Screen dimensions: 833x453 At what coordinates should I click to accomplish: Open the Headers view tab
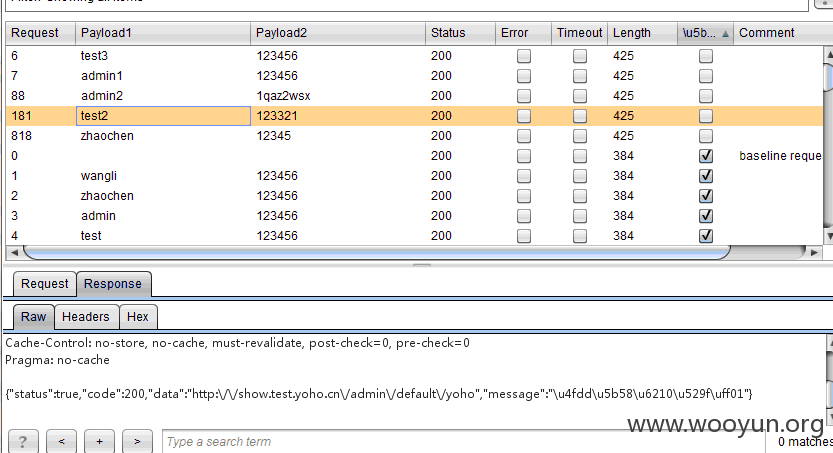point(86,317)
